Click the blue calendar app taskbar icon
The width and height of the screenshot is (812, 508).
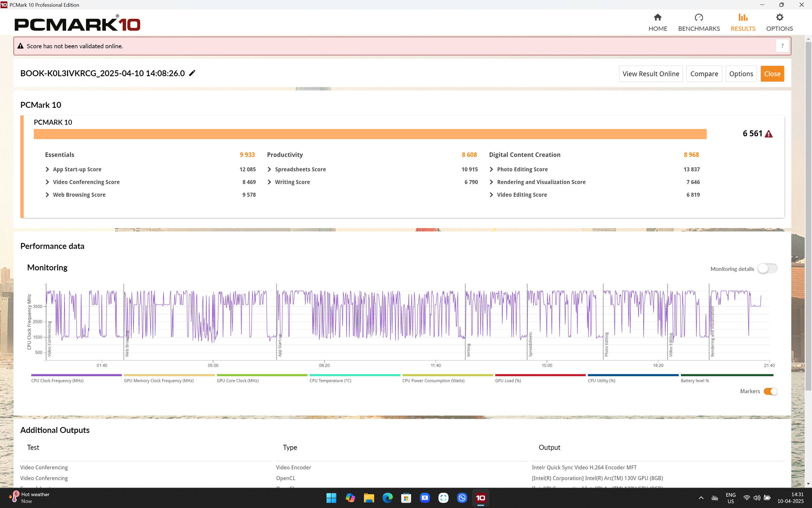[x=425, y=498]
